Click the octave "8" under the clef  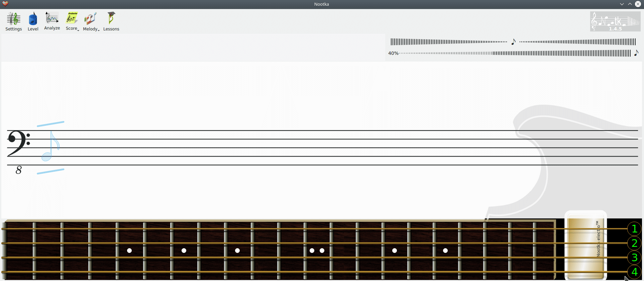click(x=19, y=170)
